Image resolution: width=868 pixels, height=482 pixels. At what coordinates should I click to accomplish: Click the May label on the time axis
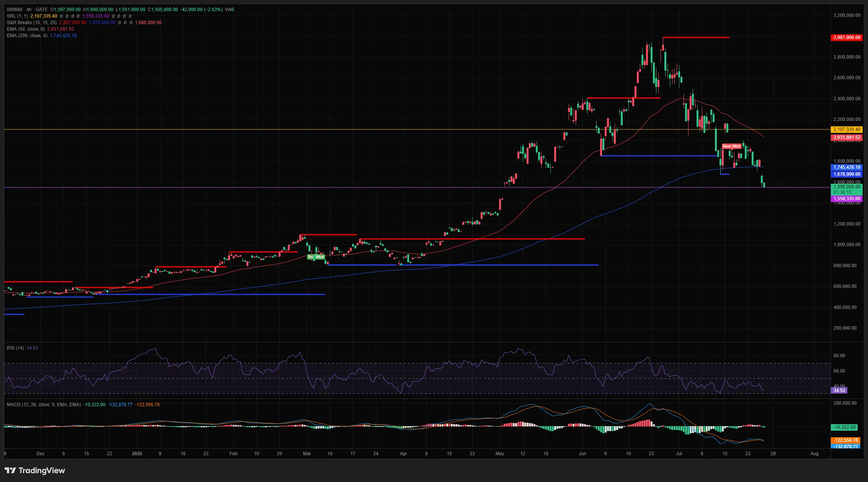pos(500,454)
